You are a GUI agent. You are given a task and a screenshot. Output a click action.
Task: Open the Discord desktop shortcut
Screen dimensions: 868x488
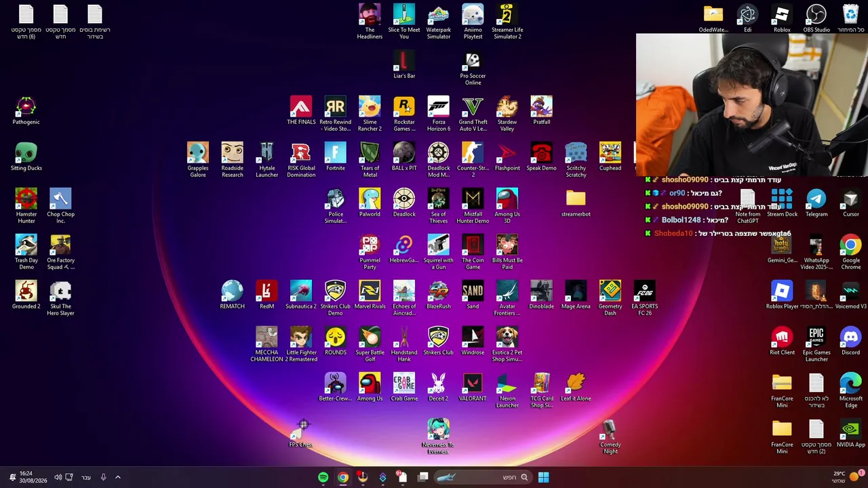click(850, 341)
